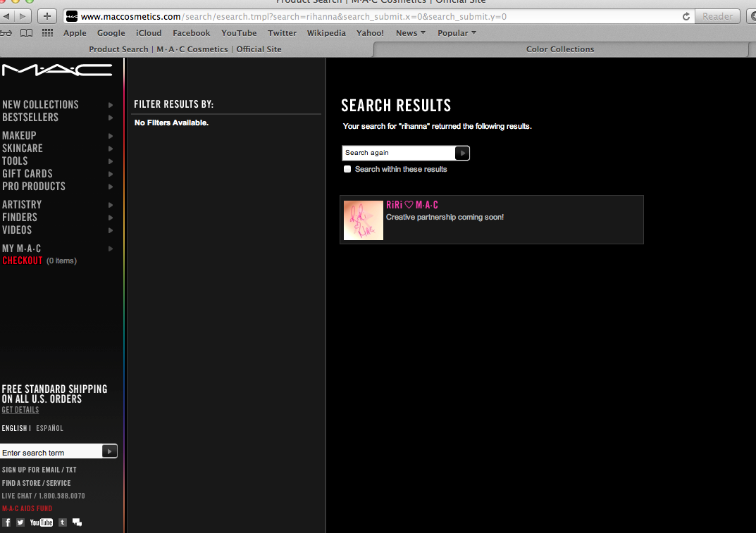This screenshot has height=533, width=756.
Task: Click the "No Filters Available." text
Action: (172, 123)
